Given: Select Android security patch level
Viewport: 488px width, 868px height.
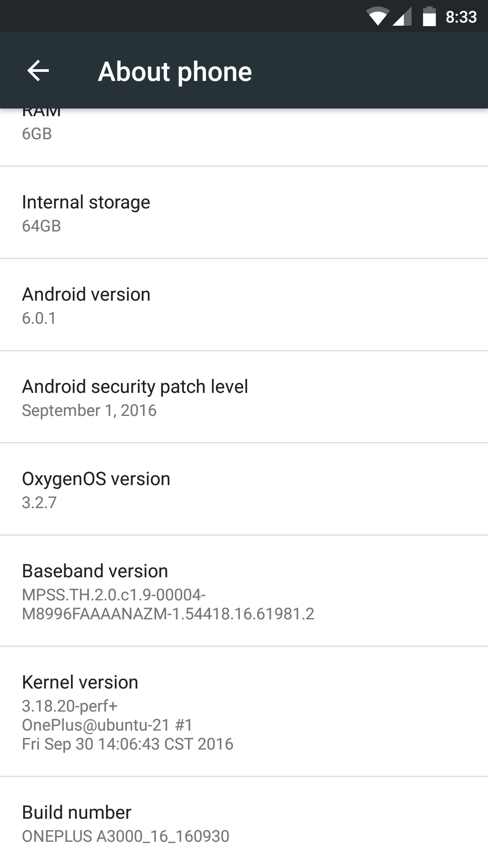Looking at the screenshot, I should [x=244, y=397].
